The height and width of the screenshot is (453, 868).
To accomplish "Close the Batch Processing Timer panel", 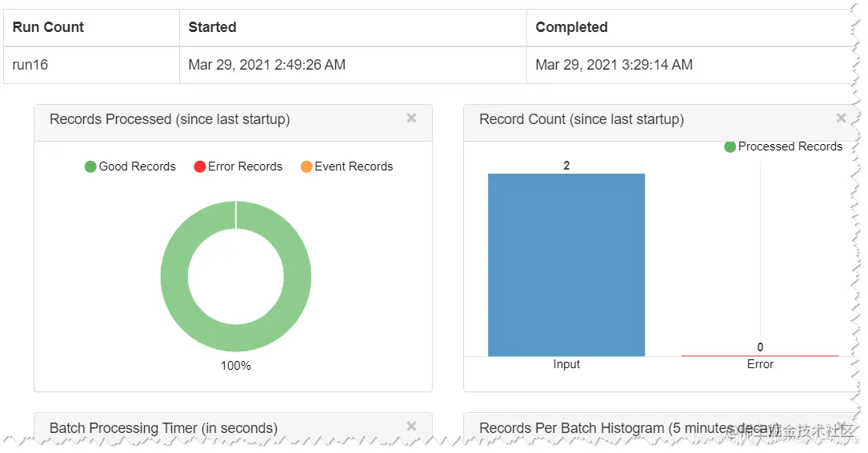I will click(x=411, y=426).
